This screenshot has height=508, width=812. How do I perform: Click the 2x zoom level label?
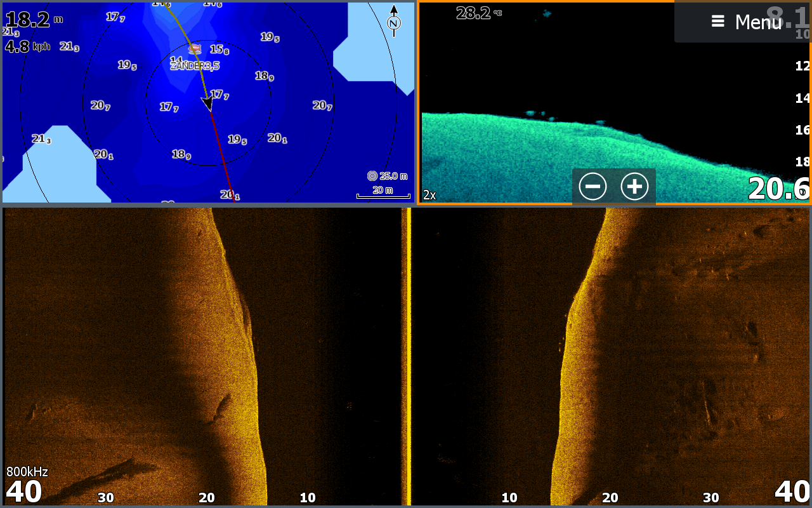[429, 195]
